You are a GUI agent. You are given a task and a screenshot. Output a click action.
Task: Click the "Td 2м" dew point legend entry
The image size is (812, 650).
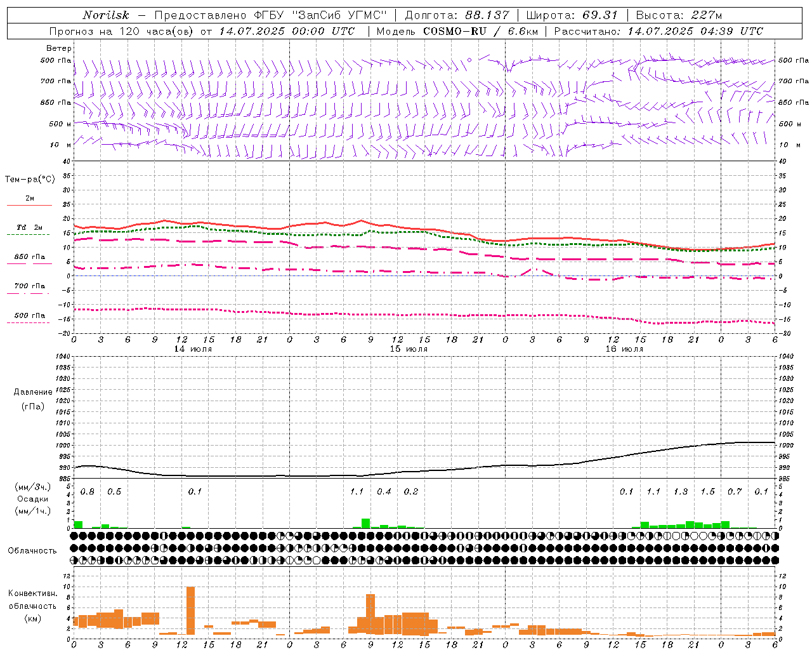(x=30, y=227)
